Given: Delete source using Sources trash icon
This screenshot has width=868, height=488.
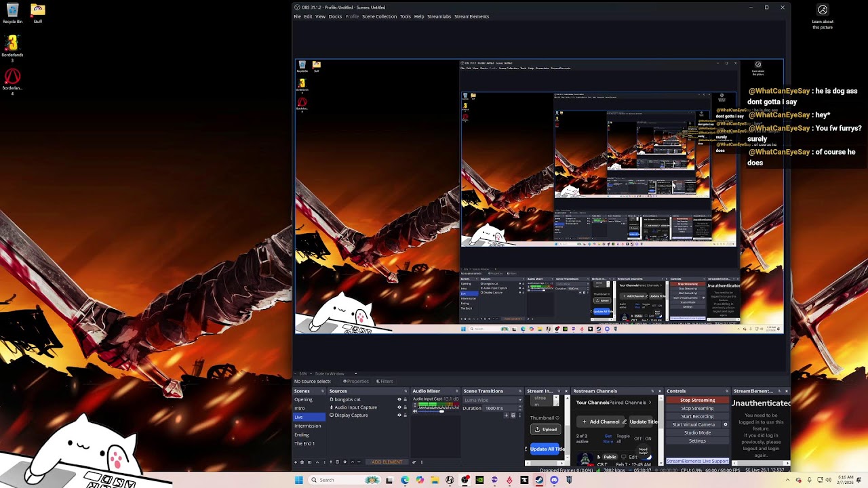Looking at the screenshot, I should [x=337, y=462].
